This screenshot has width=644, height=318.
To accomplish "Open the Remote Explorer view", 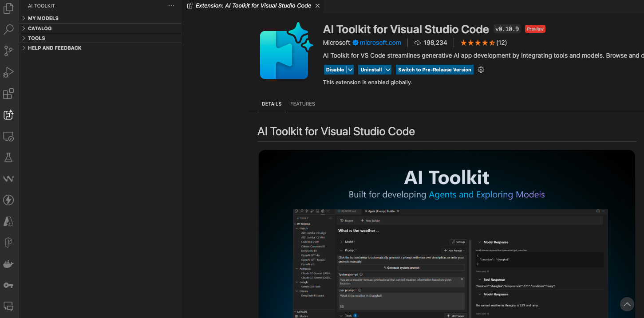I will pyautogui.click(x=8, y=136).
